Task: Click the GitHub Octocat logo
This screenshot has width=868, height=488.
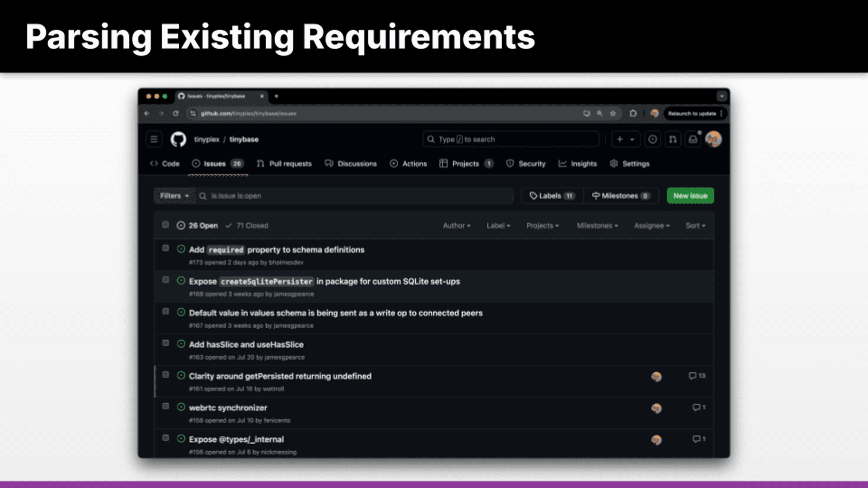Action: pos(178,139)
